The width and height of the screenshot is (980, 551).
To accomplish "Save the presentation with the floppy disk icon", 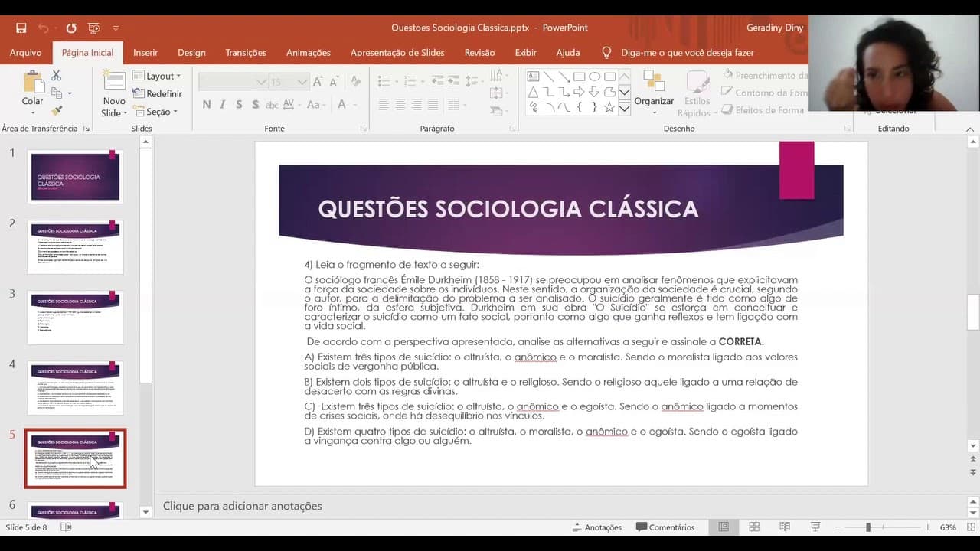I will [21, 28].
